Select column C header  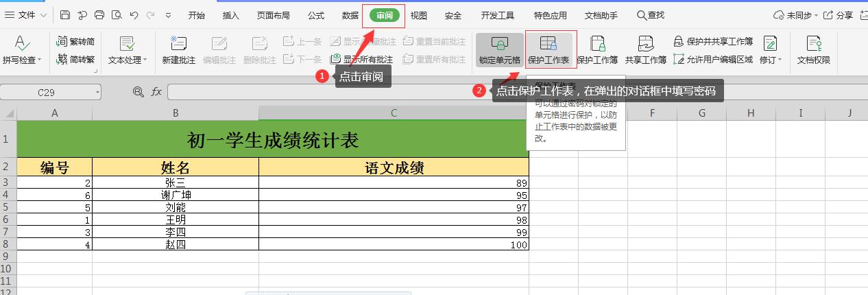point(394,113)
